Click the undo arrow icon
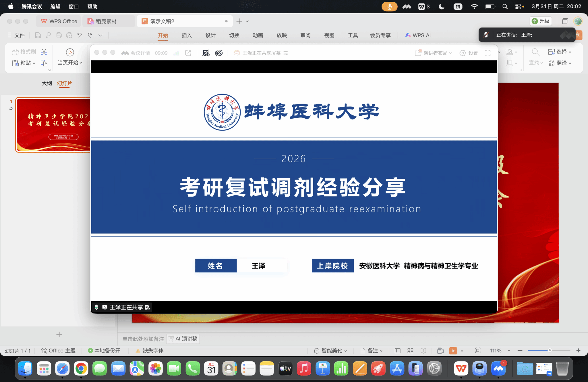588x382 pixels. tap(80, 35)
